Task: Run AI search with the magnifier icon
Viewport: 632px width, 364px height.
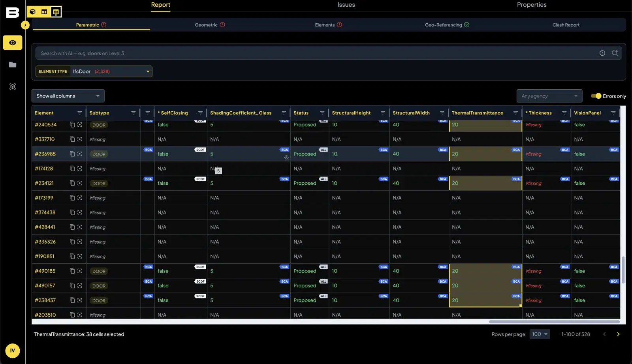Action: click(615, 53)
